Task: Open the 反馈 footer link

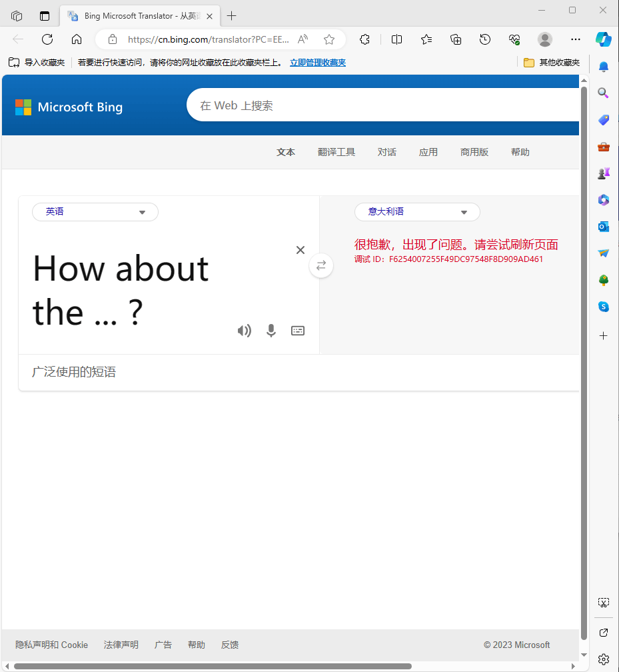Action: coord(230,645)
